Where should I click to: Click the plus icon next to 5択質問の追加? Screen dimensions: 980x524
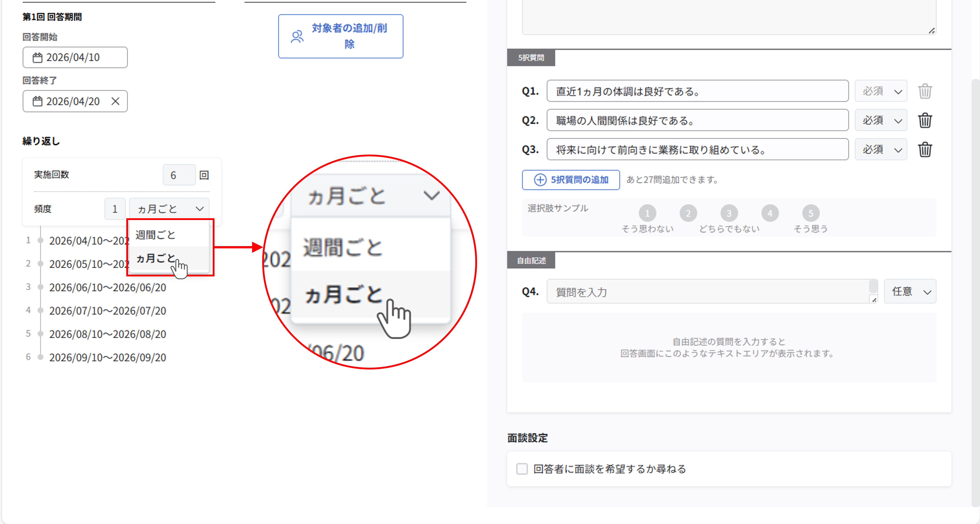[540, 180]
